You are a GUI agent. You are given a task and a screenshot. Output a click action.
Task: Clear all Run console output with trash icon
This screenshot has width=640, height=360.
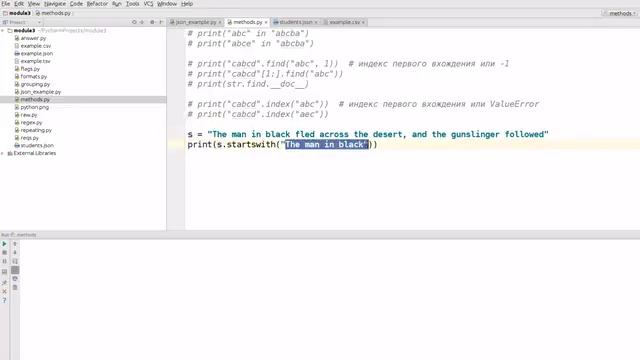pyautogui.click(x=15, y=288)
